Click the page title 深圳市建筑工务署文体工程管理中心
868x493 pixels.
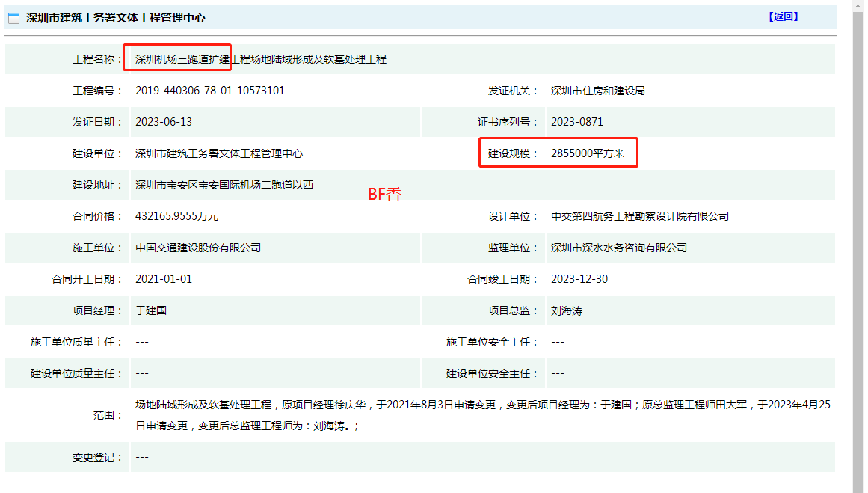point(115,18)
